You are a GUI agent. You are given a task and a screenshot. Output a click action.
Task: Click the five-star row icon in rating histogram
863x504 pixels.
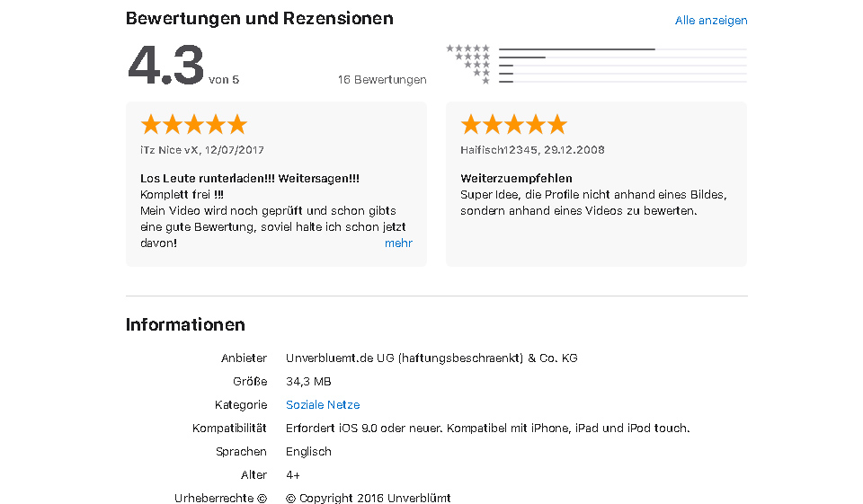(x=468, y=49)
